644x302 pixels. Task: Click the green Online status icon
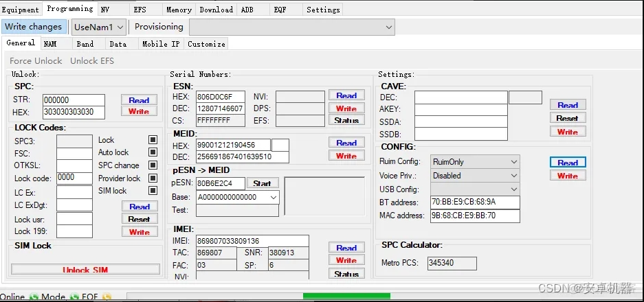pos(34,297)
